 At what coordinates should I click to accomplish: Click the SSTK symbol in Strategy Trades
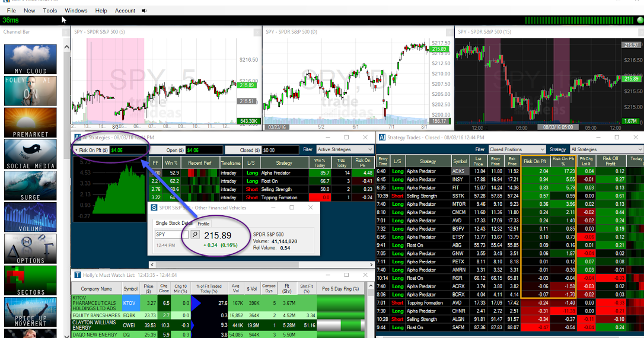pos(459,196)
